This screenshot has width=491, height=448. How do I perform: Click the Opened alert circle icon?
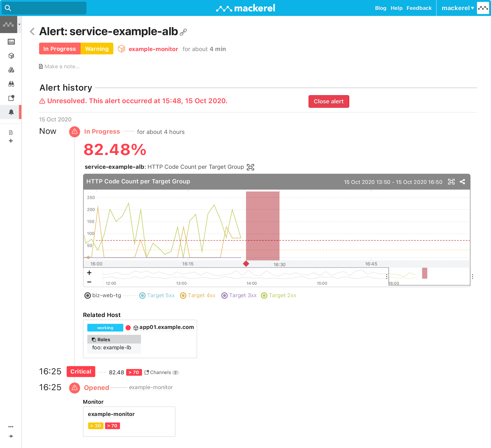click(x=75, y=388)
